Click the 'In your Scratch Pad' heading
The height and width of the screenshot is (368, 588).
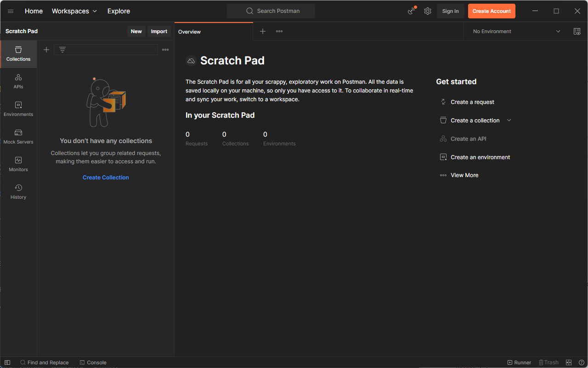point(220,115)
